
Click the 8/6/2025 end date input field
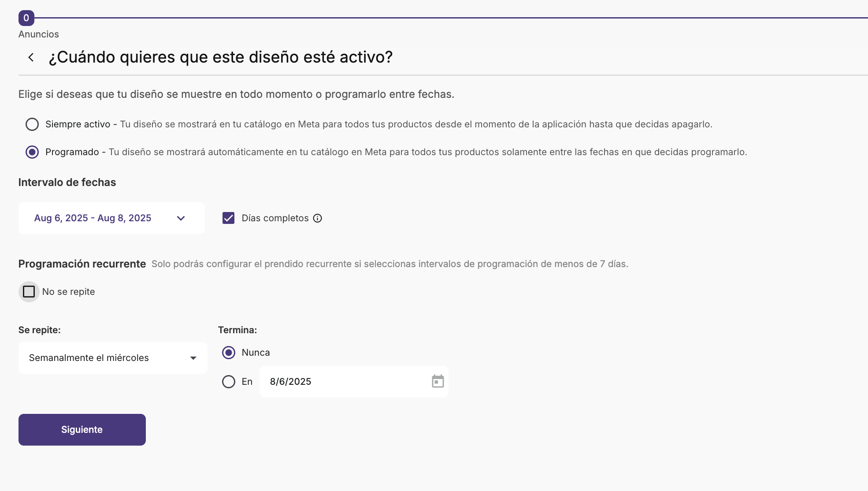tap(354, 382)
